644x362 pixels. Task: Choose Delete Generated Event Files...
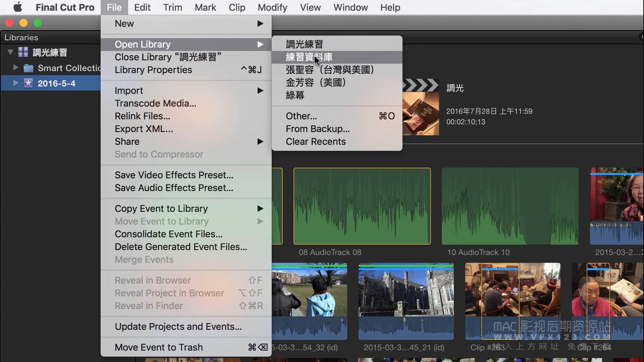186,247
